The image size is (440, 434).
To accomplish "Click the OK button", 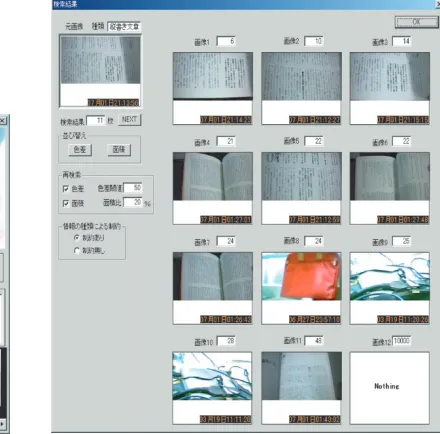I will tap(416, 22).
